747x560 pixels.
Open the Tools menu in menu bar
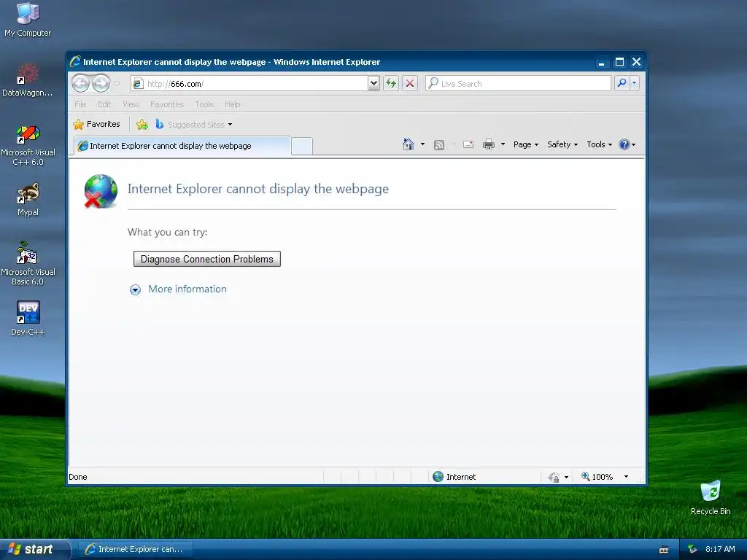point(204,104)
